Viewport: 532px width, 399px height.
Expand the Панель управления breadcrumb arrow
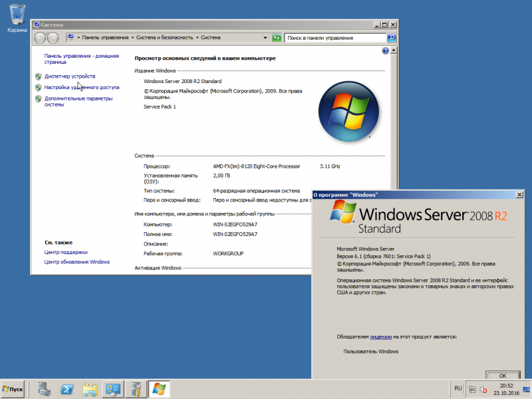pos(132,38)
